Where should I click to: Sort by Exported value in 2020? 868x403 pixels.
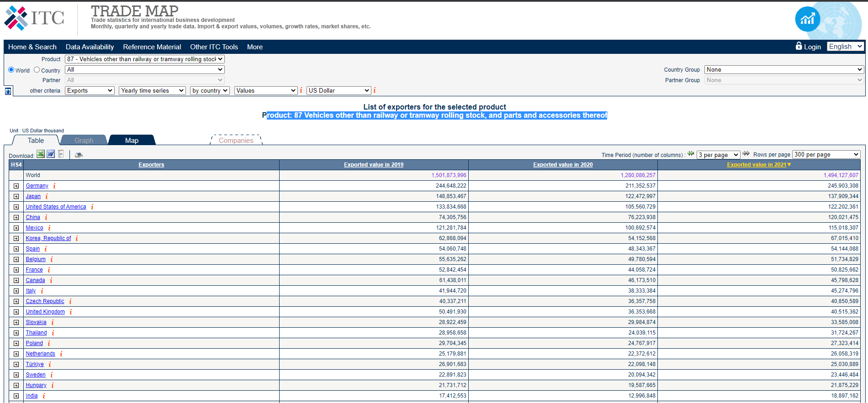click(x=563, y=165)
